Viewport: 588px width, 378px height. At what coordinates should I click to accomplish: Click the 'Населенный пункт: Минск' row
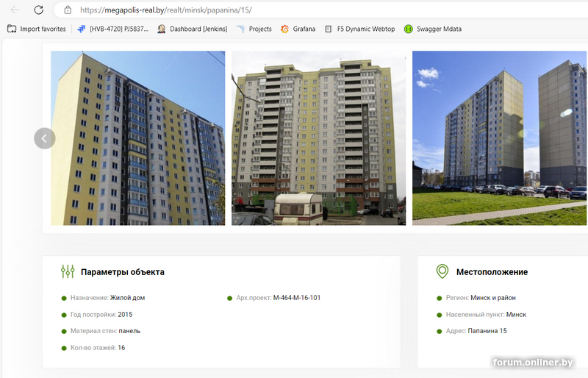(x=482, y=314)
